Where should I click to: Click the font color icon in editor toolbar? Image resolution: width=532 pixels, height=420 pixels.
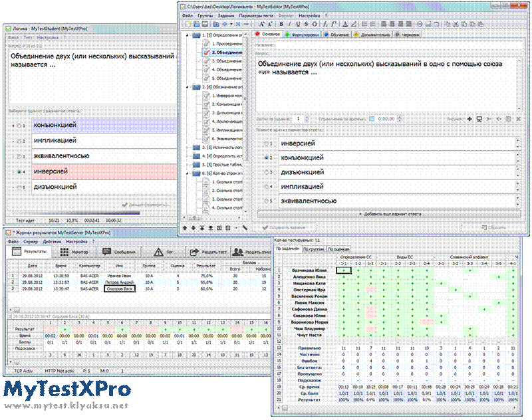coord(345,24)
